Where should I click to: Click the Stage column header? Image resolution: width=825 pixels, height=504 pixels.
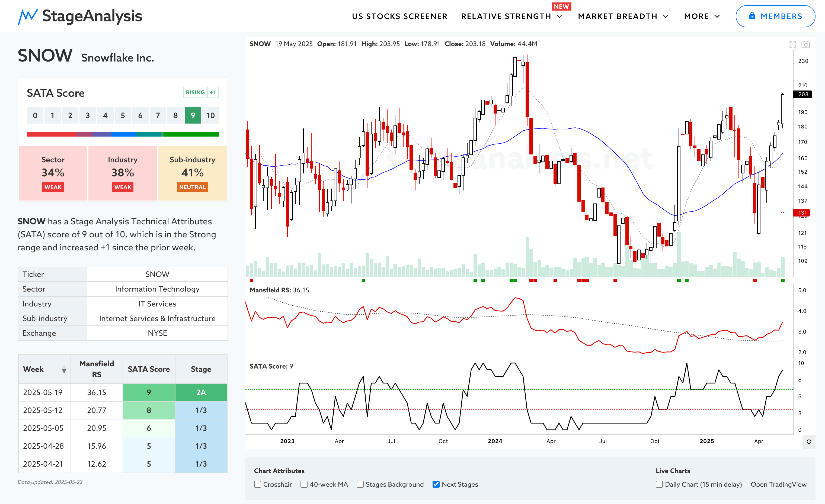[x=201, y=369]
